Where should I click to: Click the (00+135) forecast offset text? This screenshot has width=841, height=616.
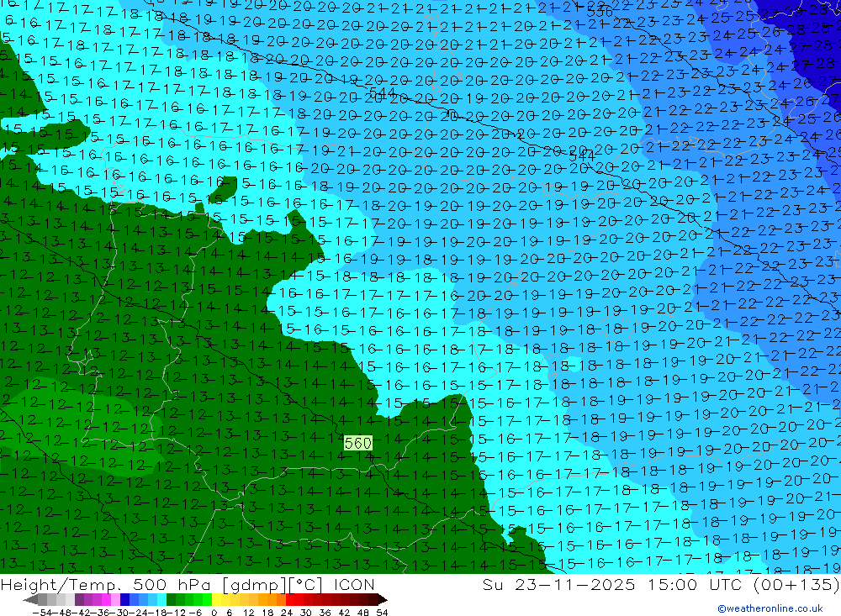pos(796,585)
